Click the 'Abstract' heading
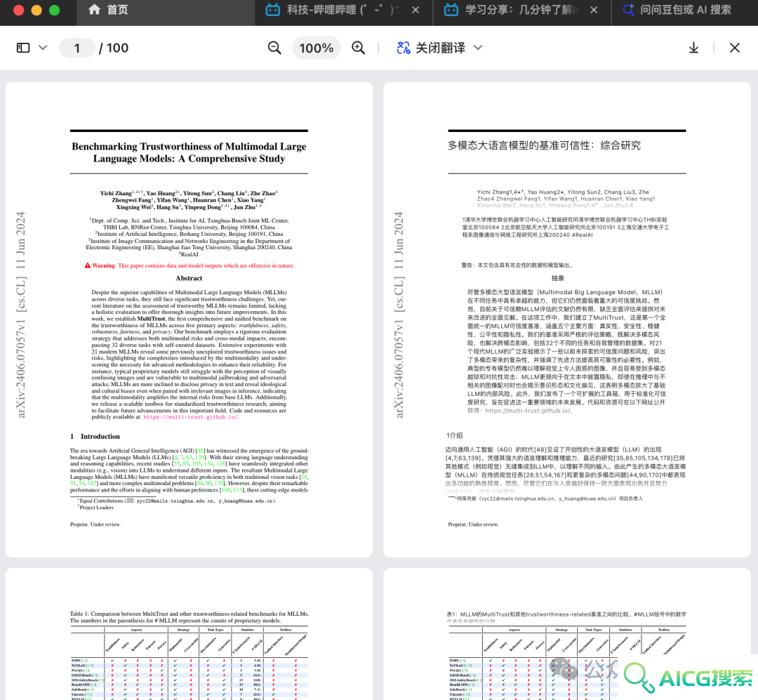This screenshot has height=700, width=758. [x=189, y=278]
